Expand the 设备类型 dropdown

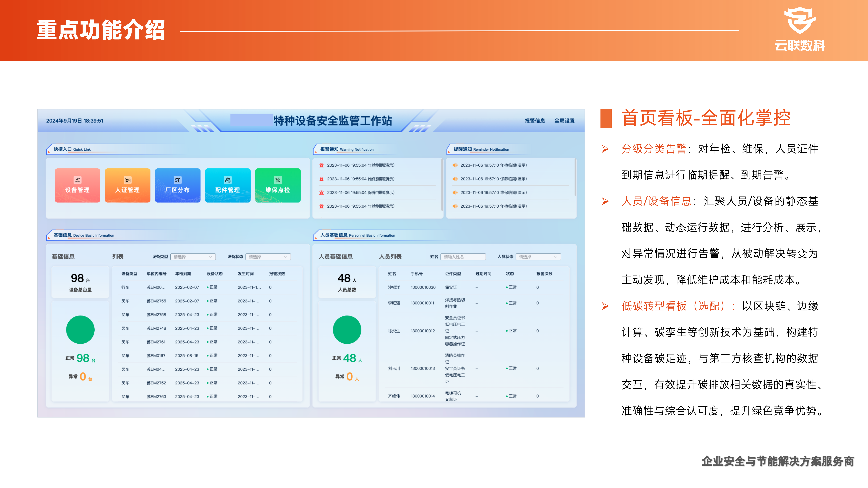point(193,257)
